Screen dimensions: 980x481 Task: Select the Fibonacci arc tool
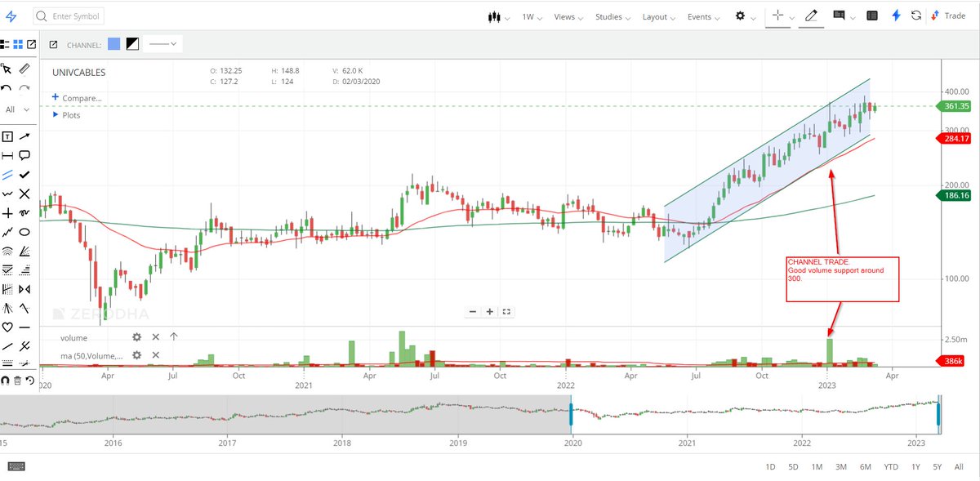click(x=7, y=251)
